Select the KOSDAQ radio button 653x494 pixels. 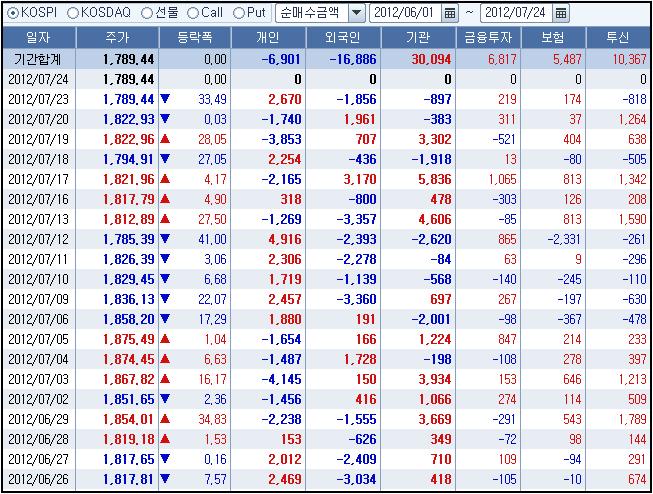[x=72, y=13]
